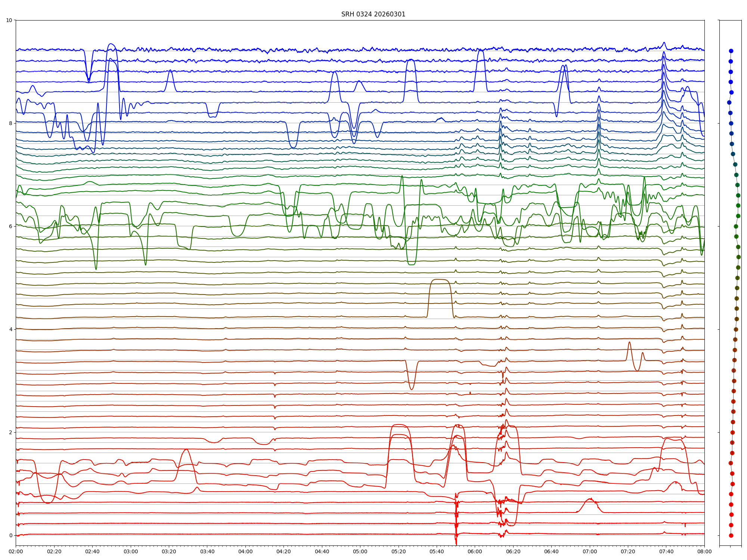Click the 02:00 time axis label
747x560 pixels.
(16, 551)
